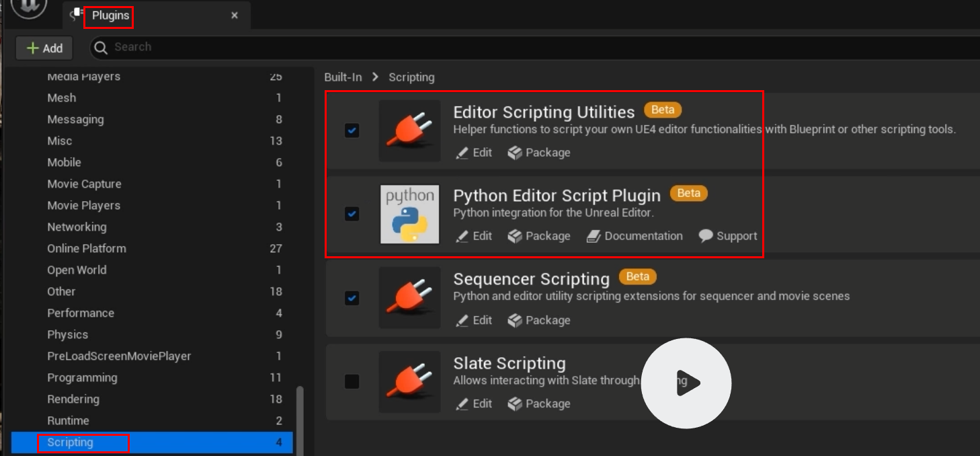This screenshot has width=980, height=456.
Task: Select the Open World category
Action: [x=152, y=270]
